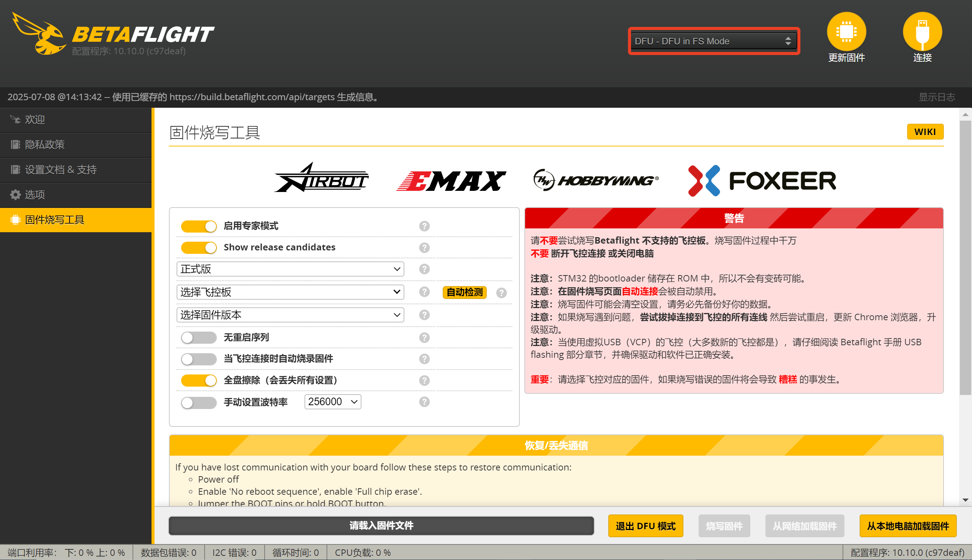Screen dimensions: 972x560
Task: Click help icon right of 自动检测 button
Action: click(x=501, y=293)
